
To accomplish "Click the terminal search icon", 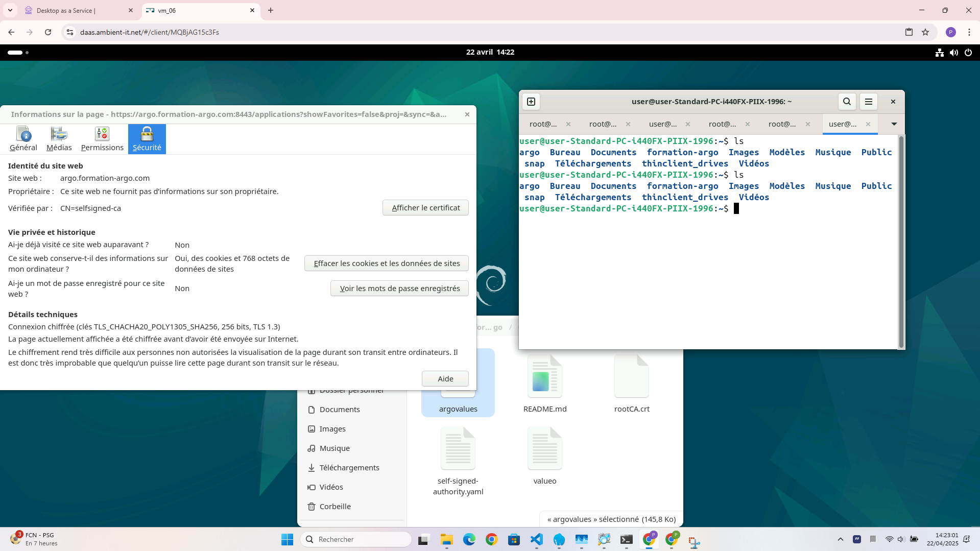I will click(847, 102).
